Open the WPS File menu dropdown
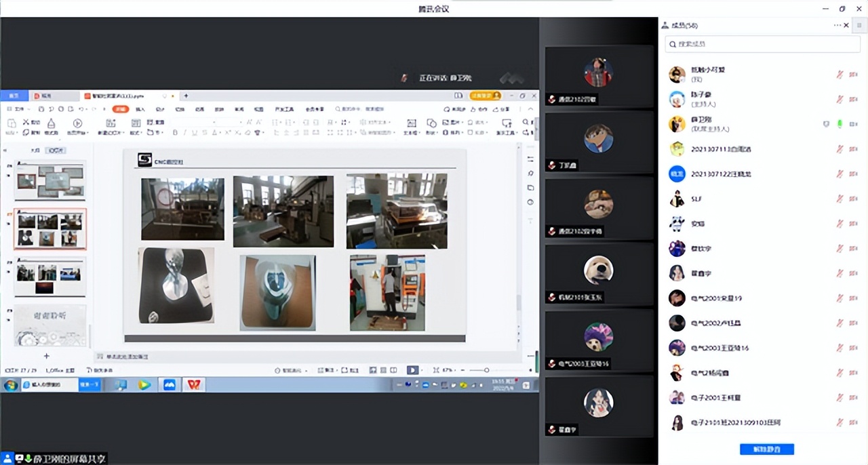 (19, 108)
